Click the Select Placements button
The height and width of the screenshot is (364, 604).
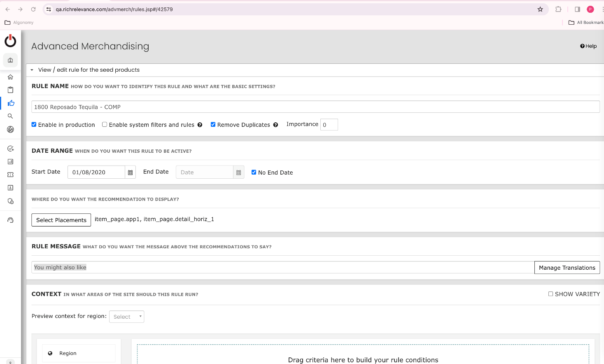pos(61,220)
